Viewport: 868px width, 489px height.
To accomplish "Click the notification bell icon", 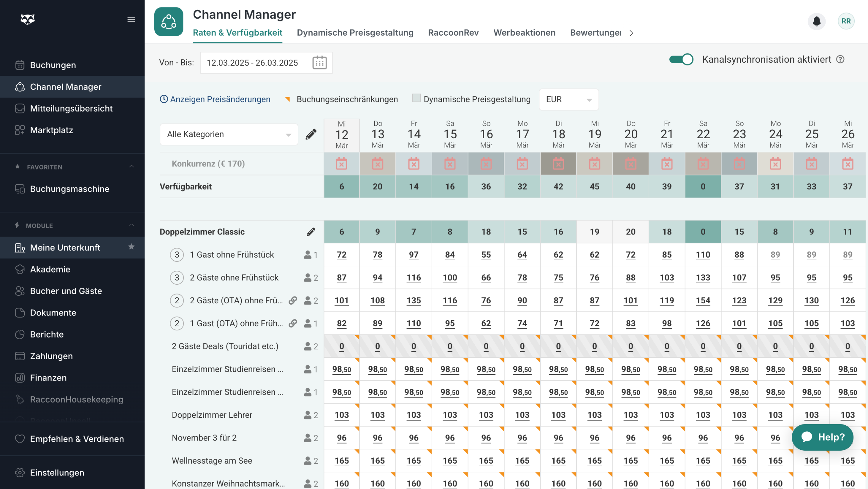I will (x=816, y=21).
